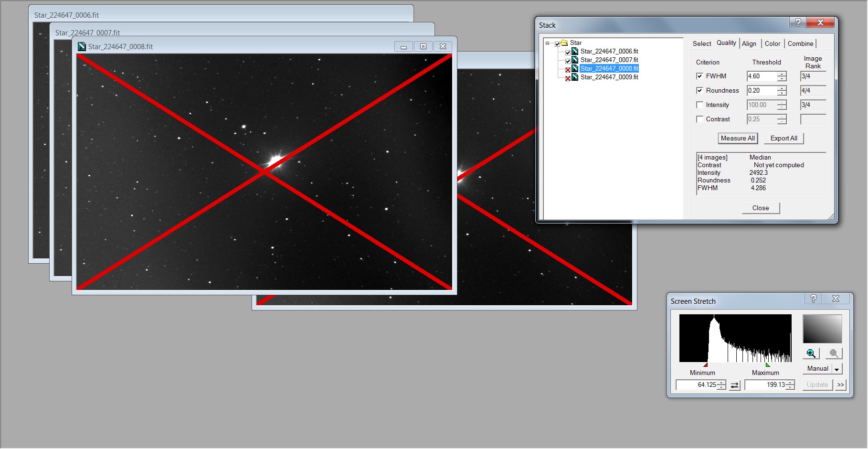This screenshot has height=449, width=868.
Task: Increase Maximum stretch value with up arrow
Action: coord(790,383)
